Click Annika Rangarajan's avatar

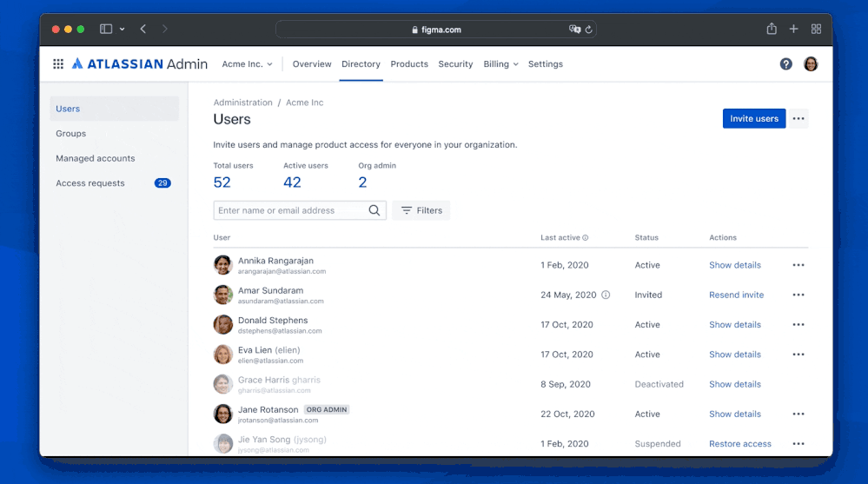pos(223,265)
